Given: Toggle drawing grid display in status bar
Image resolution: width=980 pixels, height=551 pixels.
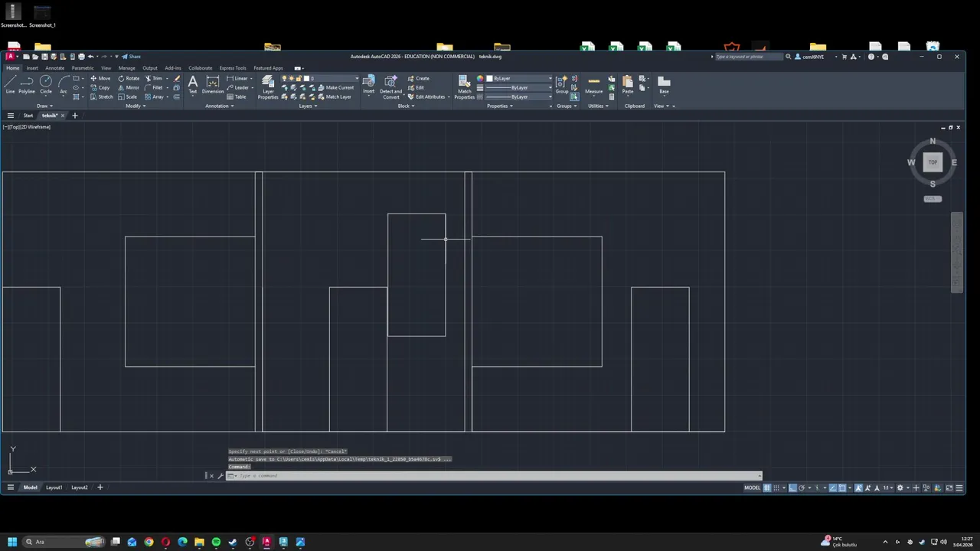Looking at the screenshot, I should tap(767, 487).
